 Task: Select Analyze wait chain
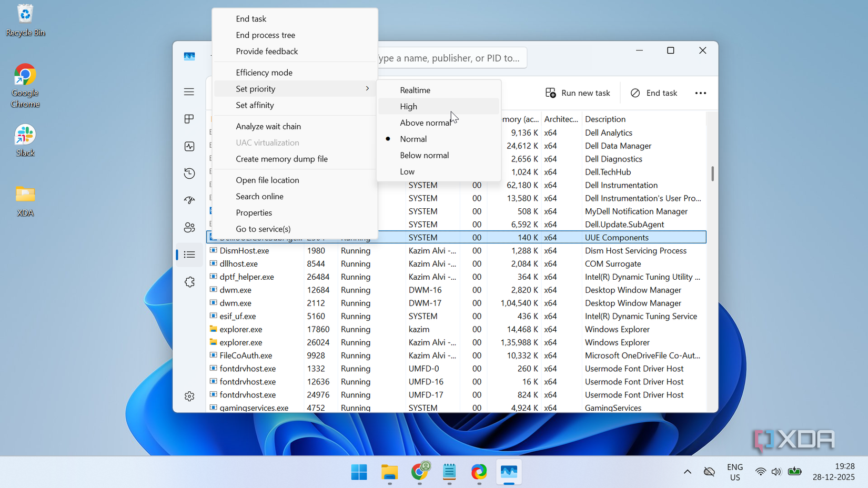(x=295, y=126)
